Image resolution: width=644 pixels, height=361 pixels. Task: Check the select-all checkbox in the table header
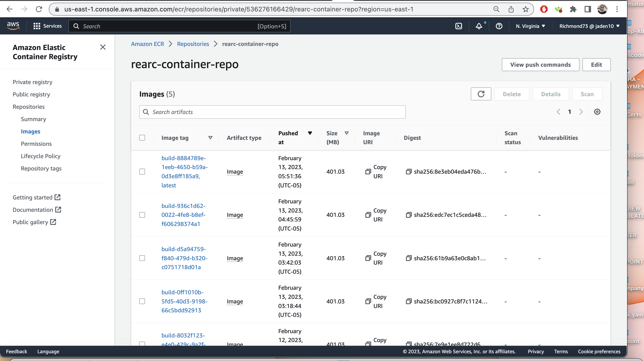[x=142, y=138]
